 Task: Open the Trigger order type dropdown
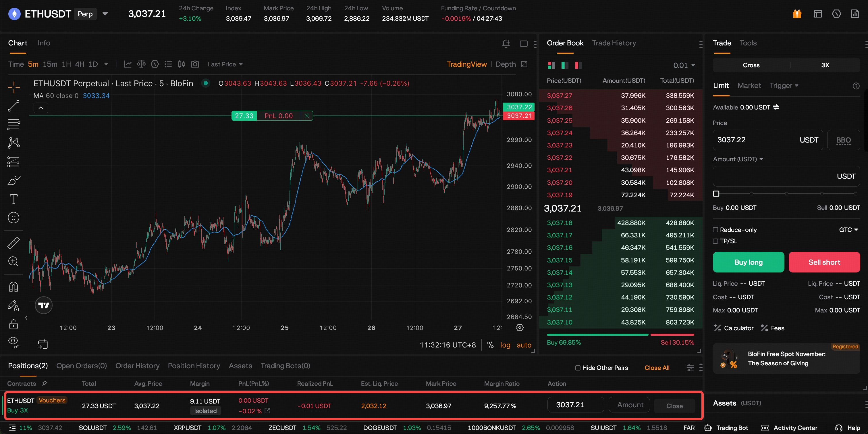tap(784, 86)
